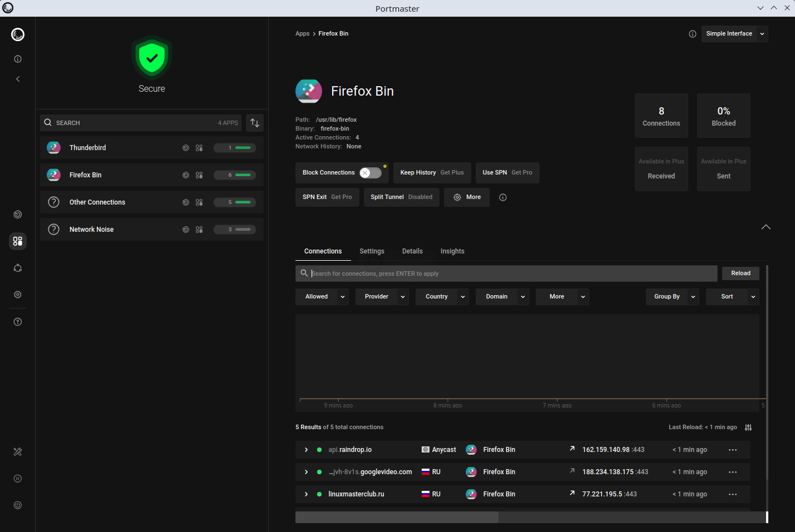Expand the linuxmasterclub.ru connection row
This screenshot has height=532, width=795.
pyautogui.click(x=306, y=494)
